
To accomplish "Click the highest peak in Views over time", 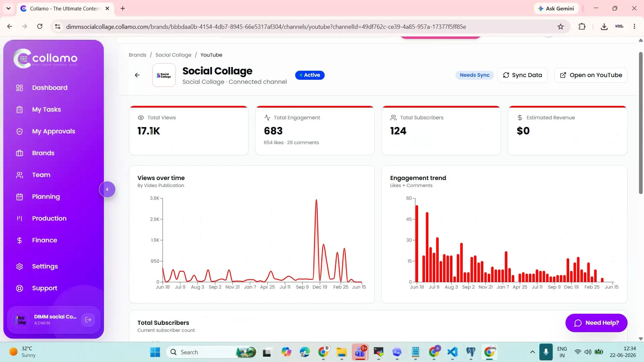I will tap(316, 200).
